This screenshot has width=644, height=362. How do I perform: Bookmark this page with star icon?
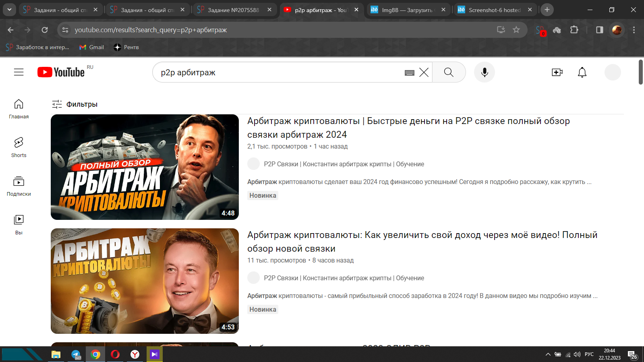(516, 29)
